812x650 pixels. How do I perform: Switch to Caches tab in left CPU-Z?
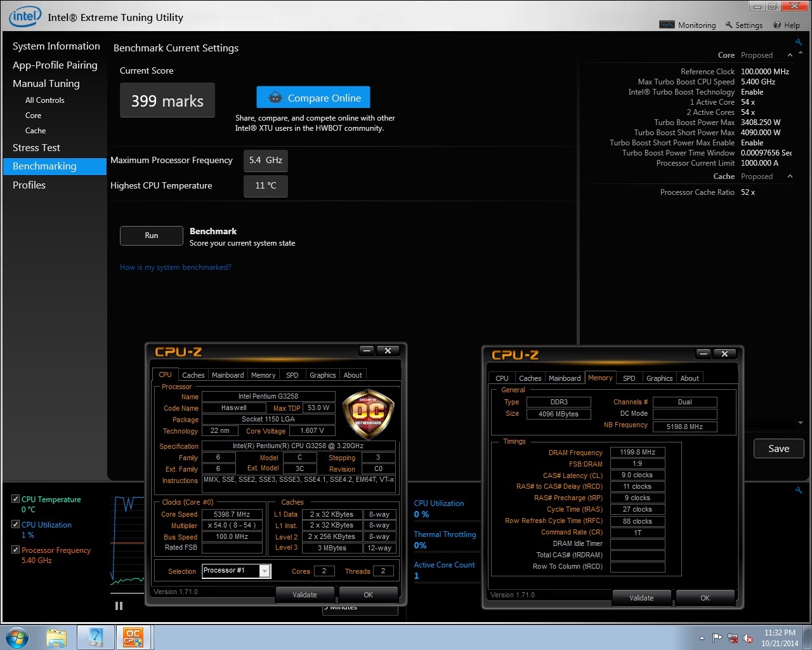click(x=193, y=375)
